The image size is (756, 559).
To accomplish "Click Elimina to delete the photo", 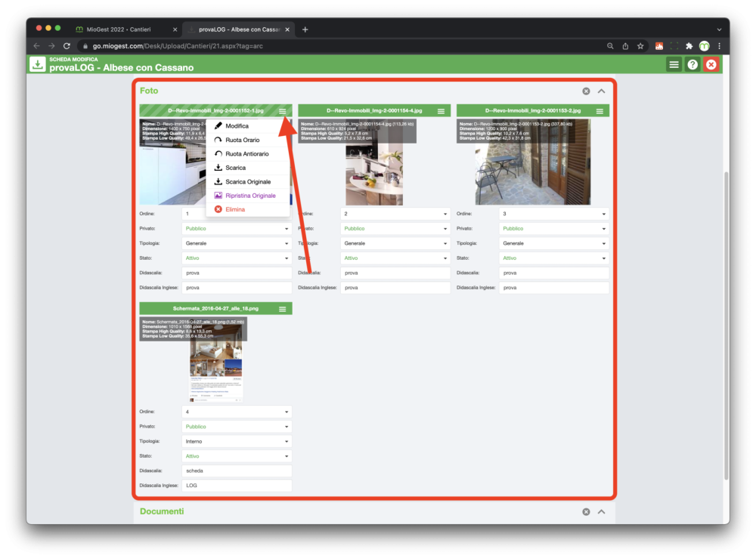I will [x=248, y=210].
